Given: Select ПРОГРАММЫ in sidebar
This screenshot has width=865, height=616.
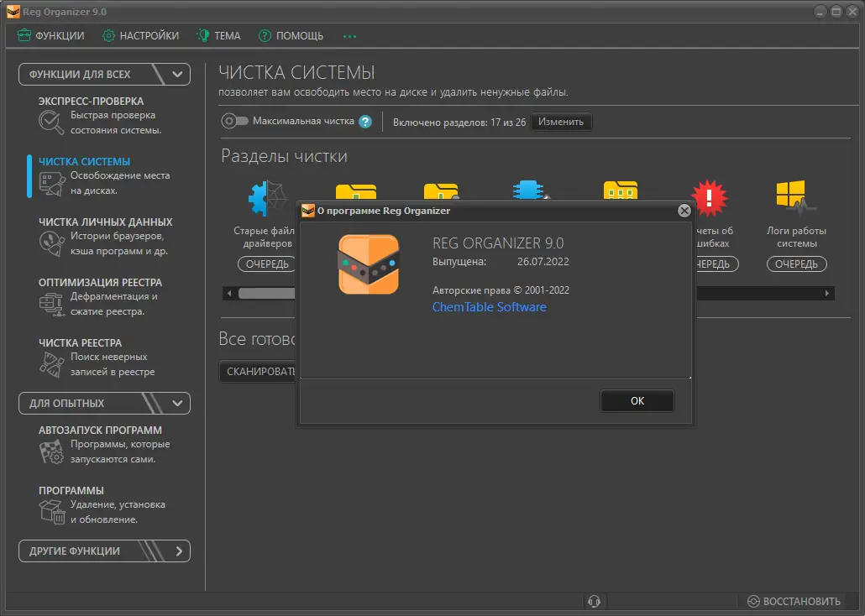Looking at the screenshot, I should click(x=71, y=490).
